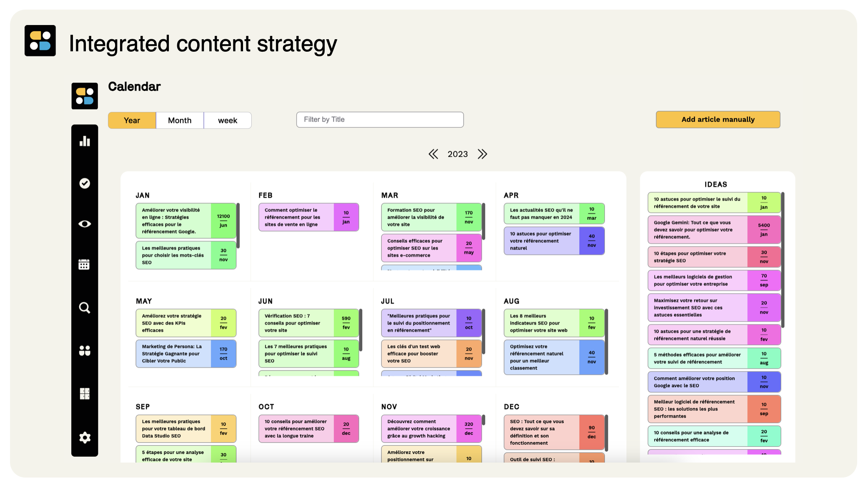868x488 pixels.
Task: Go to next year with double chevron
Action: 482,154
